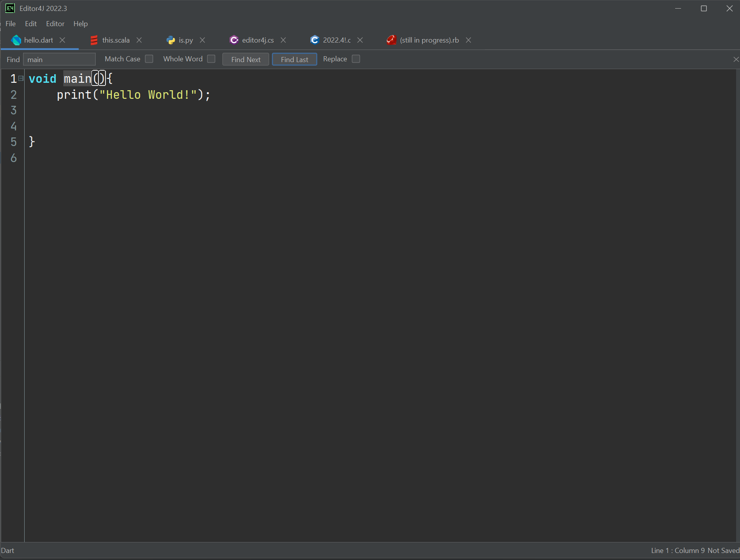Screen dimensions: 740x560
Task: Toggle the Whole Word checkbox
Action: coord(211,59)
